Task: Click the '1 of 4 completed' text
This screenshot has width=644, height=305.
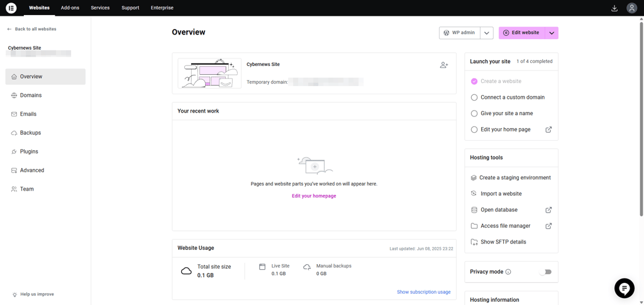Action: click(535, 62)
